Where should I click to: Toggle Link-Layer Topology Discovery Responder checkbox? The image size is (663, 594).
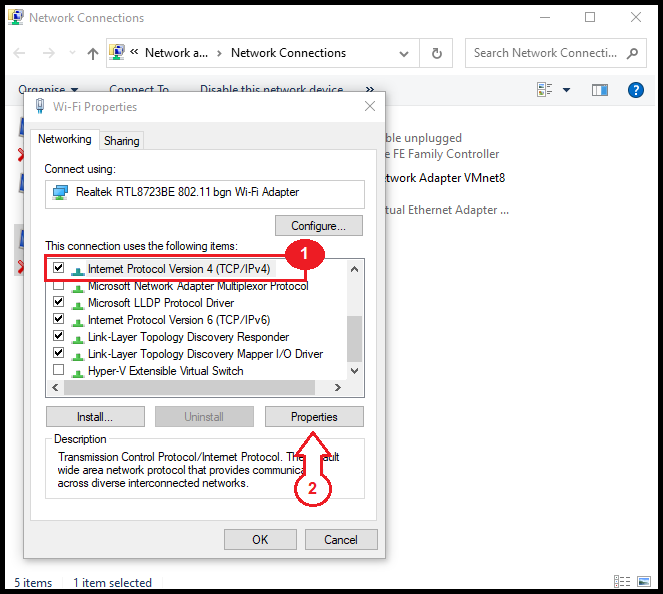pyautogui.click(x=58, y=336)
